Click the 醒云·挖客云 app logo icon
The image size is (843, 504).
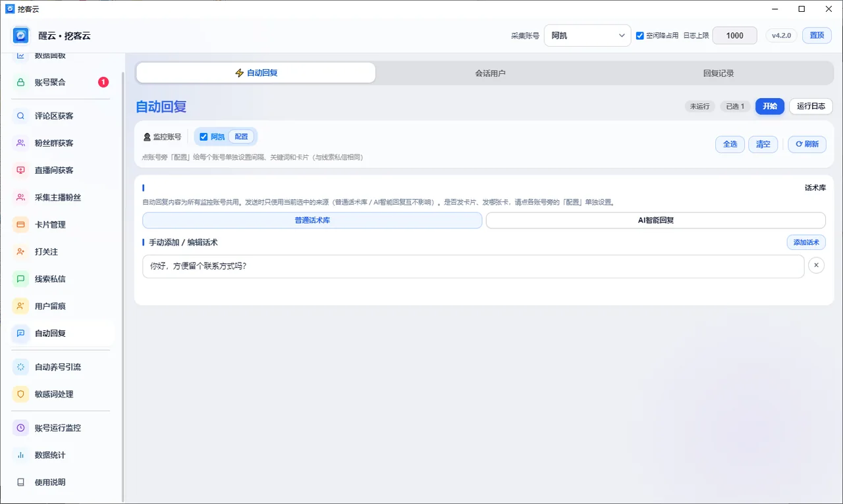click(x=21, y=36)
